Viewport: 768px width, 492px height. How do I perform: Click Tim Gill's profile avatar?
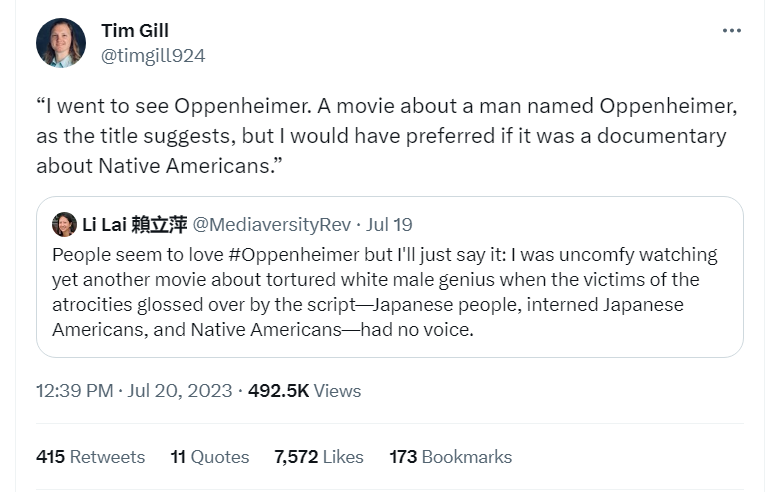point(61,43)
